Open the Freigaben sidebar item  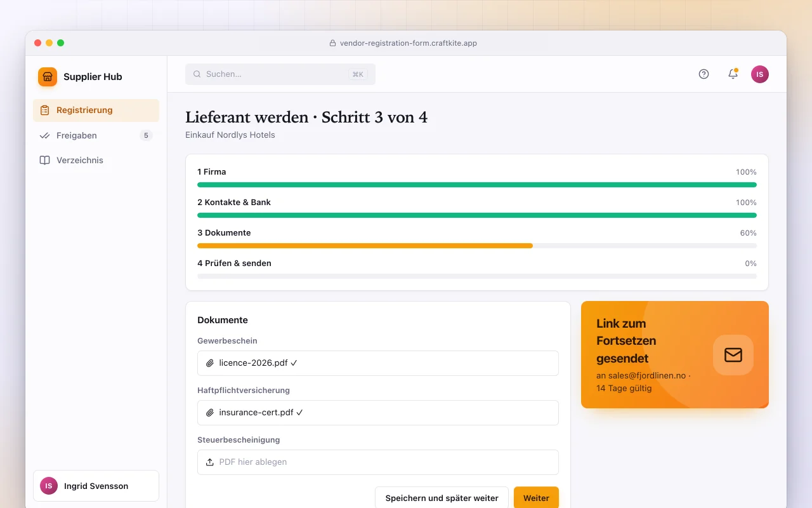[96, 135]
